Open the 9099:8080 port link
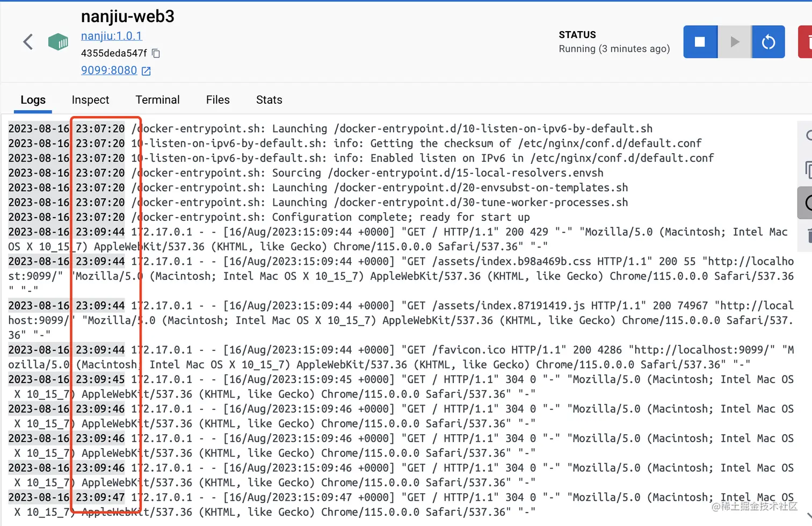Screen dimensions: 812x526 tap(109, 70)
